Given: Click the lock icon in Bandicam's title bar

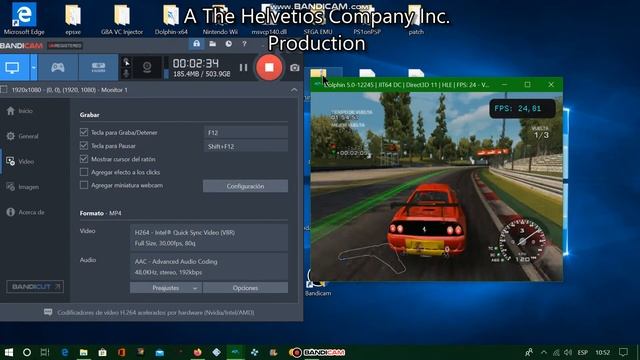Looking at the screenshot, I should click(196, 44).
